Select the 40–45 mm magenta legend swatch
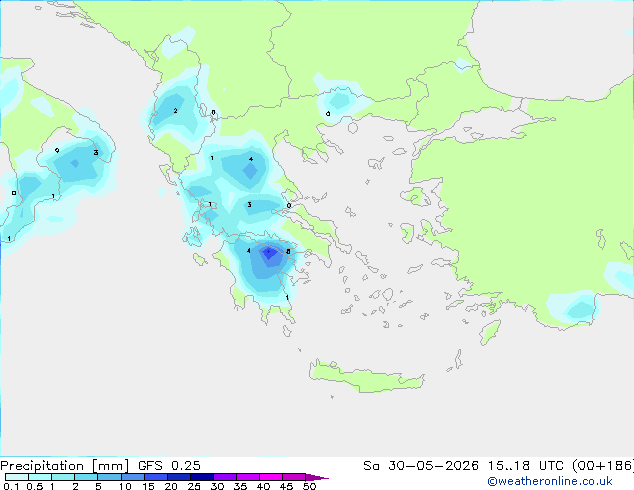This screenshot has height=490, width=634. 271,477
